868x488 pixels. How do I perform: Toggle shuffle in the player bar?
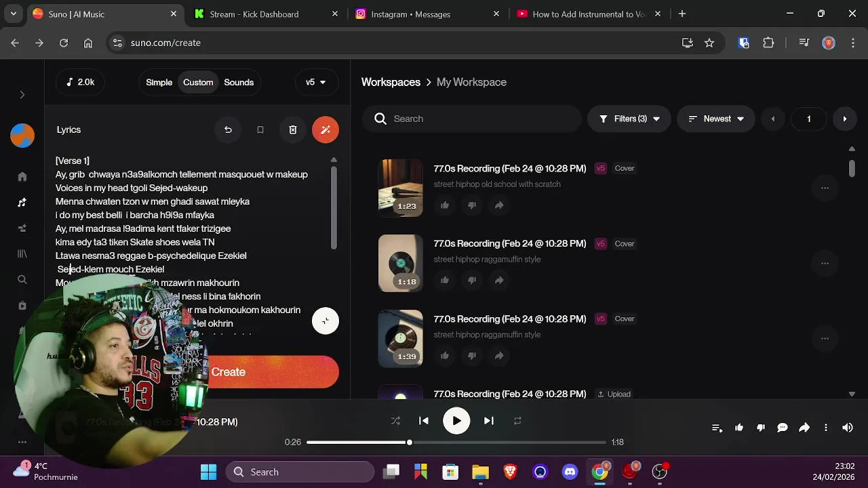point(395,421)
